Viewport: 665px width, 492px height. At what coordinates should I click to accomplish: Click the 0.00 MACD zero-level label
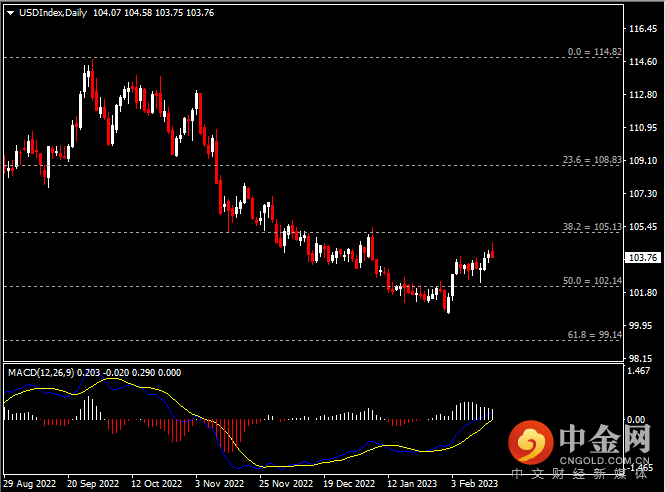pos(635,420)
